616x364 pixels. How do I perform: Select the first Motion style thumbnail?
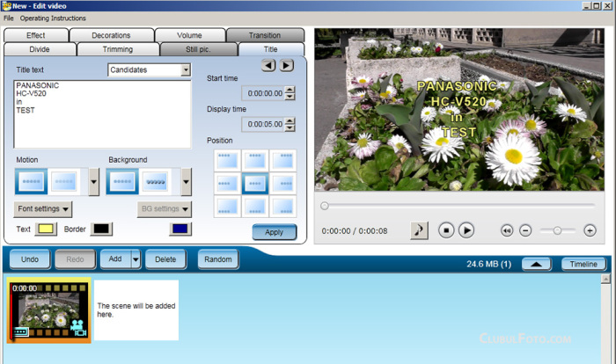(32, 181)
